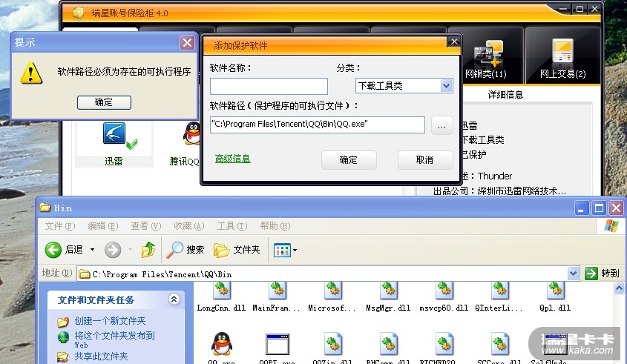The height and width of the screenshot is (364, 627).
Task: Click the 搜索 search toolbar button
Action: [186, 250]
